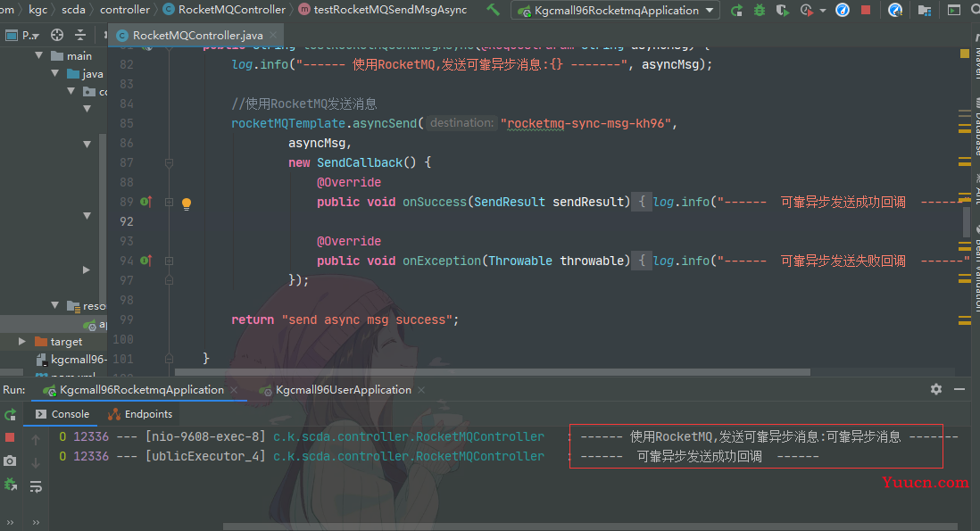Attach debugger icon in Run panel
The height and width of the screenshot is (531, 980).
tap(10, 484)
